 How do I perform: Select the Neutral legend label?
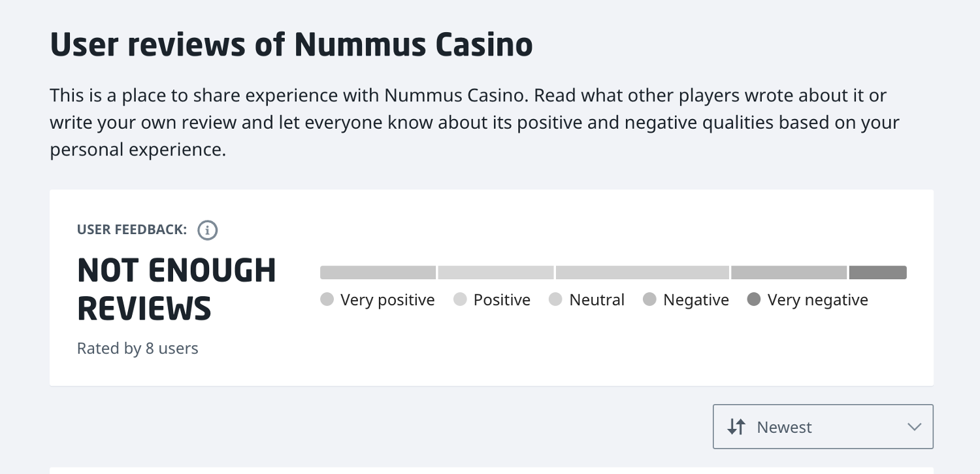pos(596,300)
